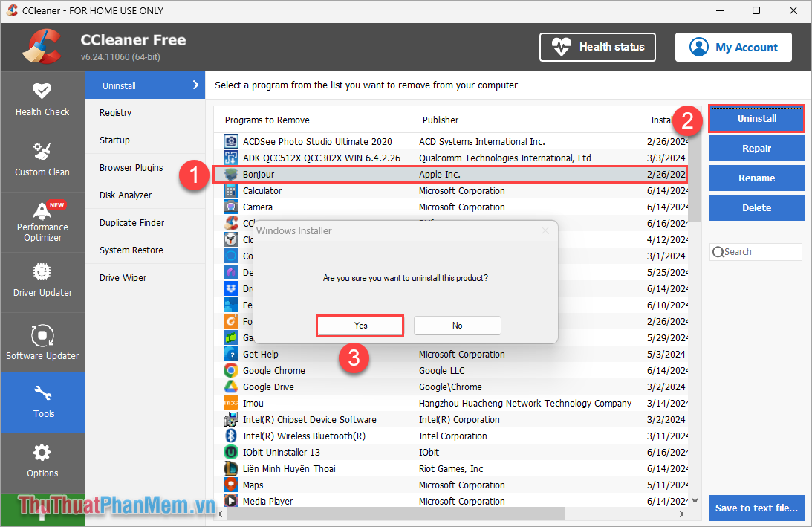The height and width of the screenshot is (527, 812).
Task: Click the Bonjour program icon
Action: 230,174
